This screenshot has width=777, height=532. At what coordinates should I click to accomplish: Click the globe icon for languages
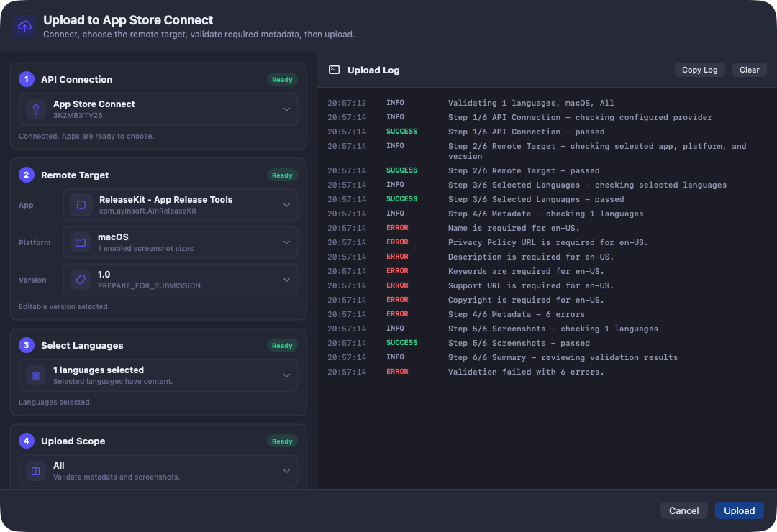pyautogui.click(x=36, y=375)
